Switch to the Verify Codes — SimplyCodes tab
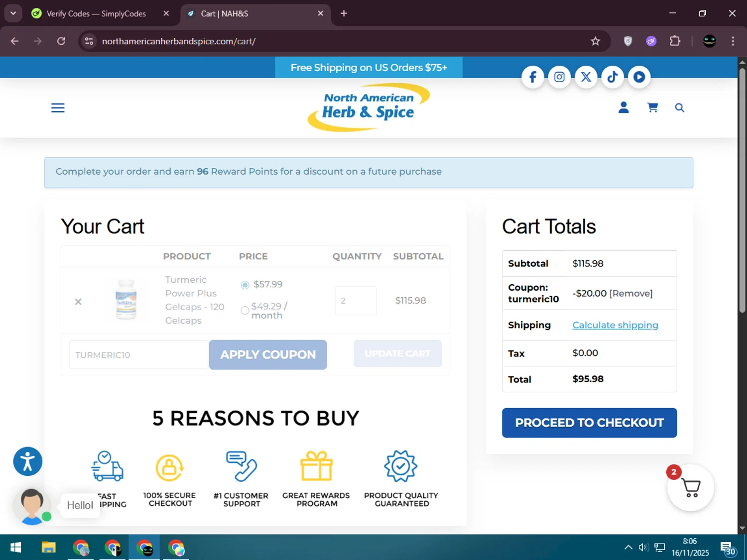Screen dimensions: 747x560 [x=96, y=13]
